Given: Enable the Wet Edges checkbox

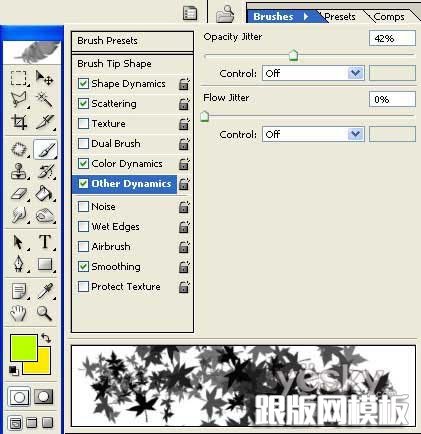Looking at the screenshot, I should click(x=83, y=227).
